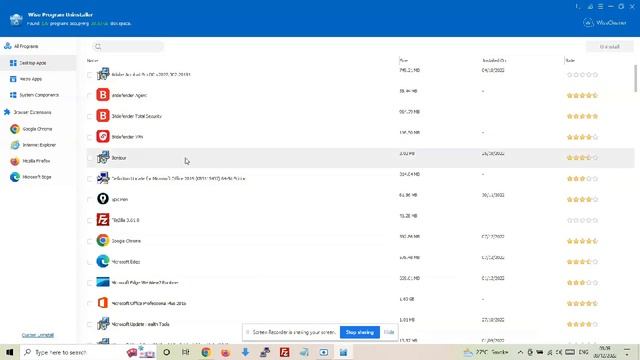Image resolution: width=640 pixels, height=360 pixels.
Task: Rate Adobe Acrobat with stars
Action: tap(582, 75)
